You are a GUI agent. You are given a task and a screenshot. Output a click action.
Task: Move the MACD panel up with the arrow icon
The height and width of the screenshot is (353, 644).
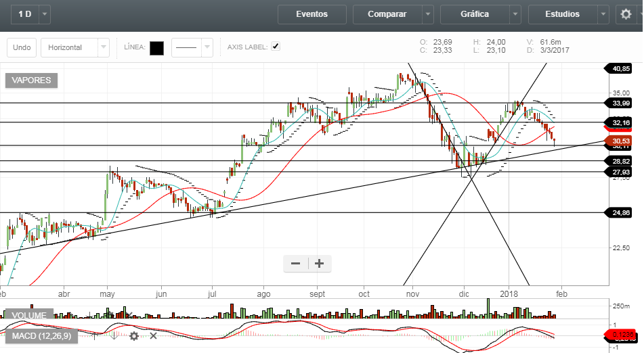pos(95,336)
